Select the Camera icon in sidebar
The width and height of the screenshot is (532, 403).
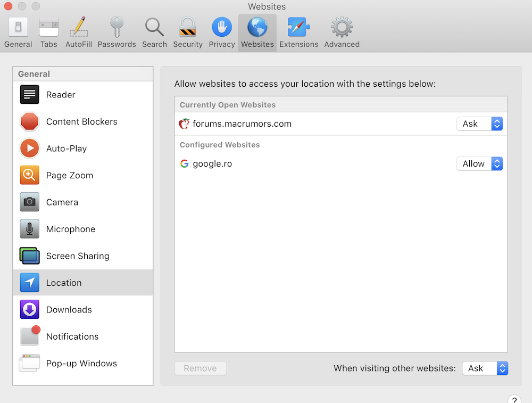[29, 202]
